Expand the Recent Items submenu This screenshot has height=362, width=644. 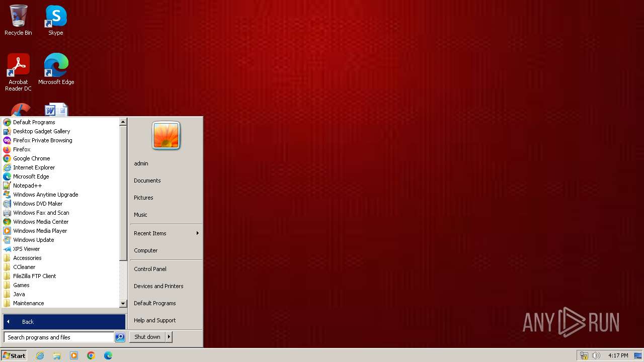[166, 233]
